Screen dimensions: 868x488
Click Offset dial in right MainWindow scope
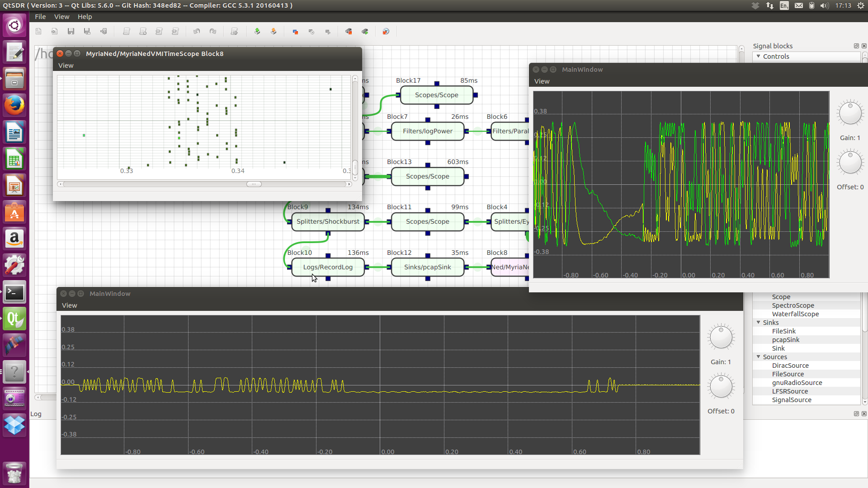tap(850, 162)
